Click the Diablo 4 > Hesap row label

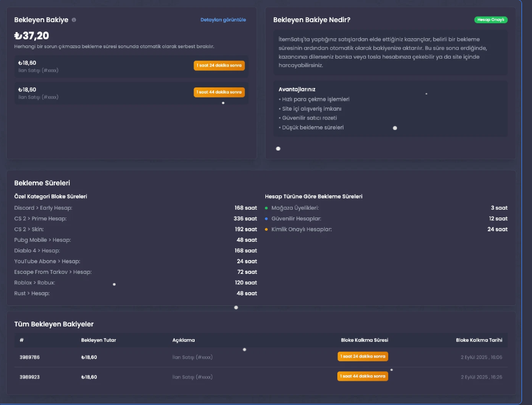(37, 251)
